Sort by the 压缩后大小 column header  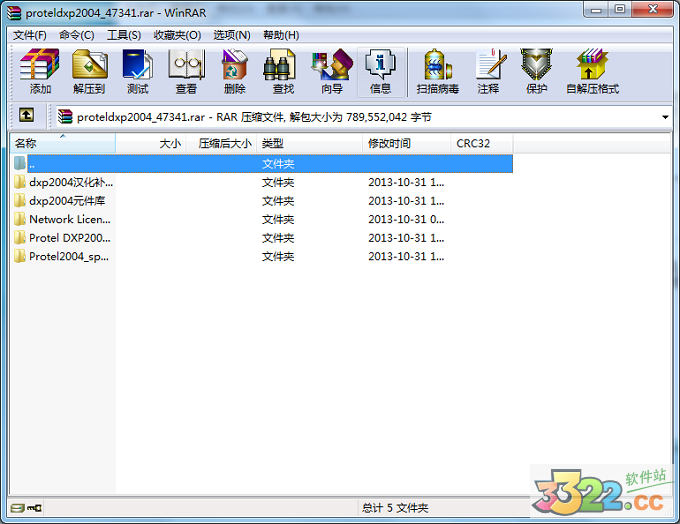221,143
